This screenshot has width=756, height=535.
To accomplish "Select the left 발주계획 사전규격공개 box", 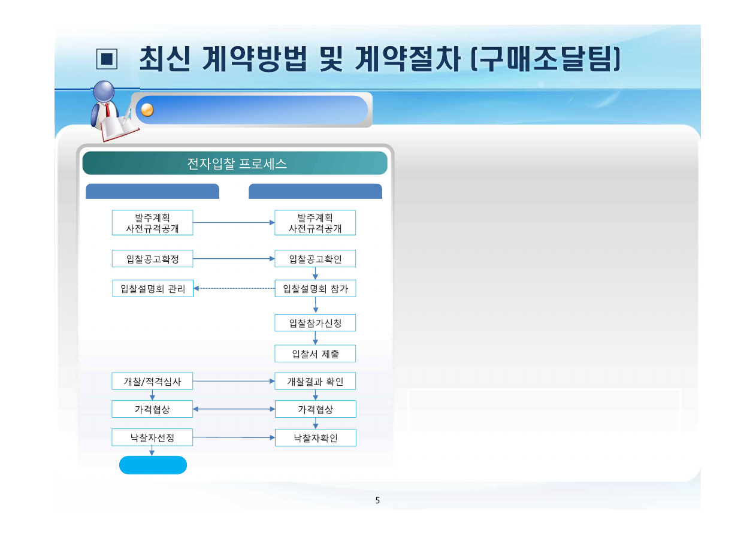I will pos(153,222).
